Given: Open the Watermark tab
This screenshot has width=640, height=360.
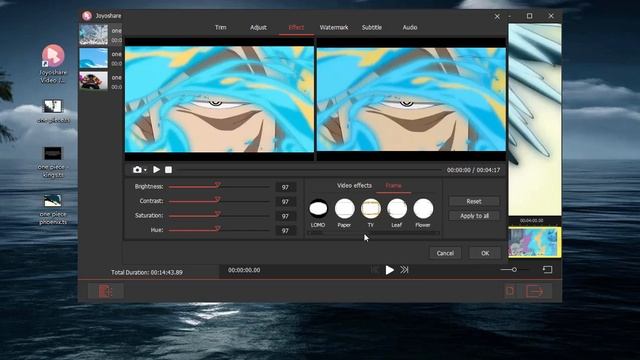Looking at the screenshot, I should point(334,27).
